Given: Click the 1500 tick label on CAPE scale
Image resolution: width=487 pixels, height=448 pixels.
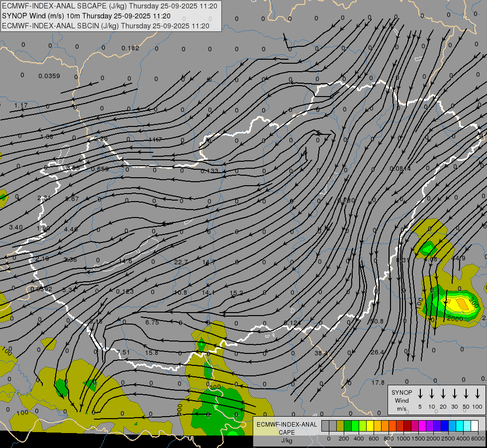Looking at the screenshot, I should (418, 439).
